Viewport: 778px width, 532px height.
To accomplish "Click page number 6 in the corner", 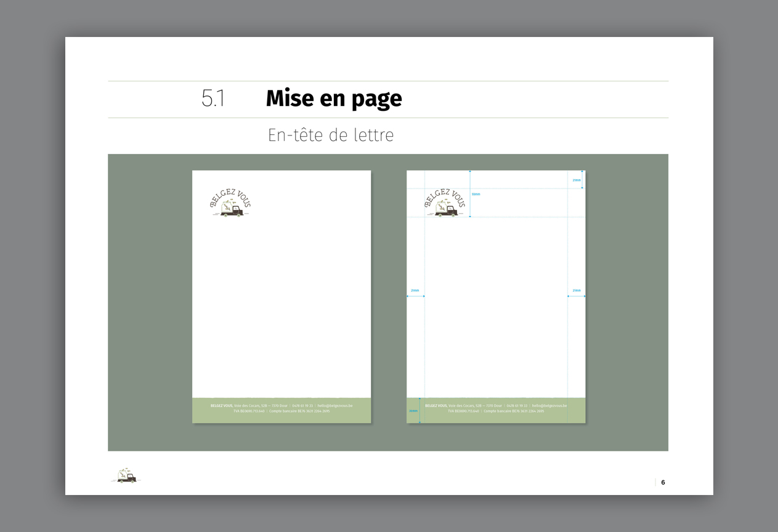I will coord(663,482).
